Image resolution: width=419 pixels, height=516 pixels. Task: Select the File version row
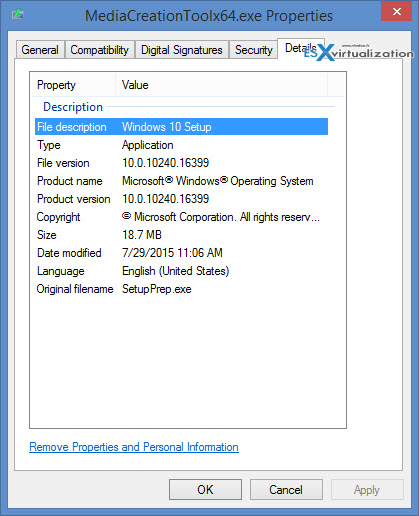(181, 163)
